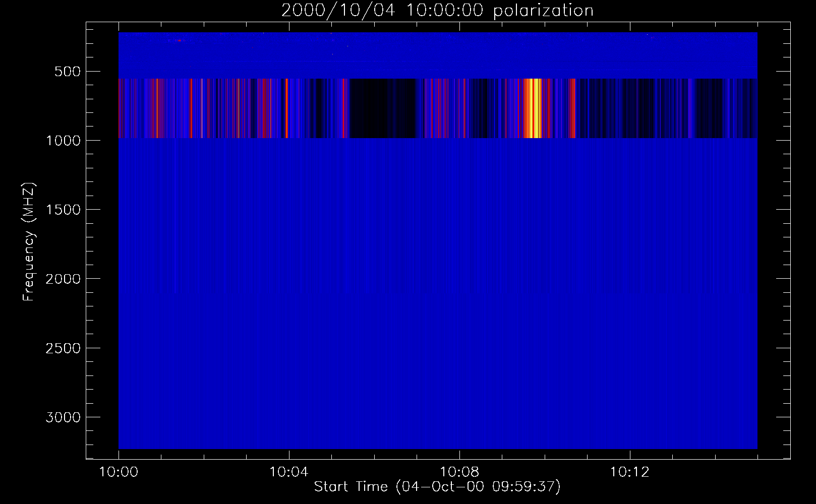Click the 1000 frequency tick label
The width and height of the screenshot is (816, 504).
[x=63, y=140]
